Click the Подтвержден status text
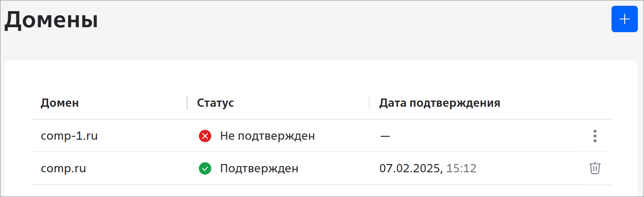The height and width of the screenshot is (197, 644). click(259, 169)
